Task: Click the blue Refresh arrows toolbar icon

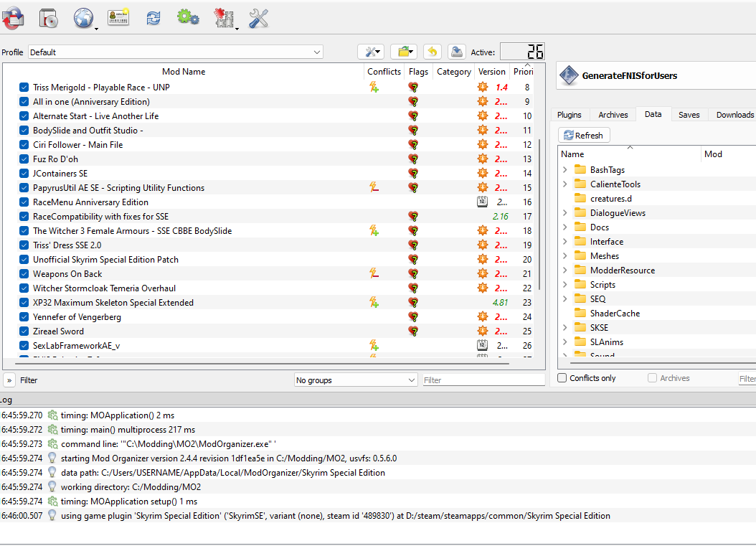Action: [x=153, y=19]
